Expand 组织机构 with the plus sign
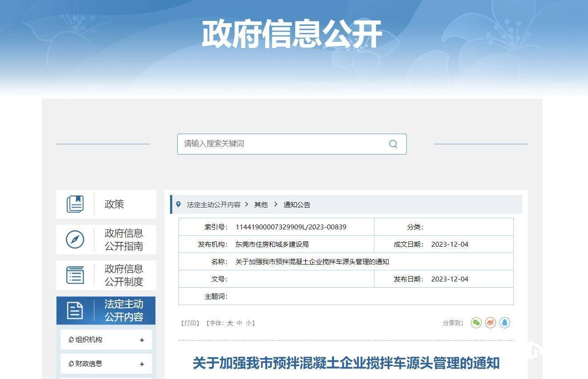 click(142, 340)
